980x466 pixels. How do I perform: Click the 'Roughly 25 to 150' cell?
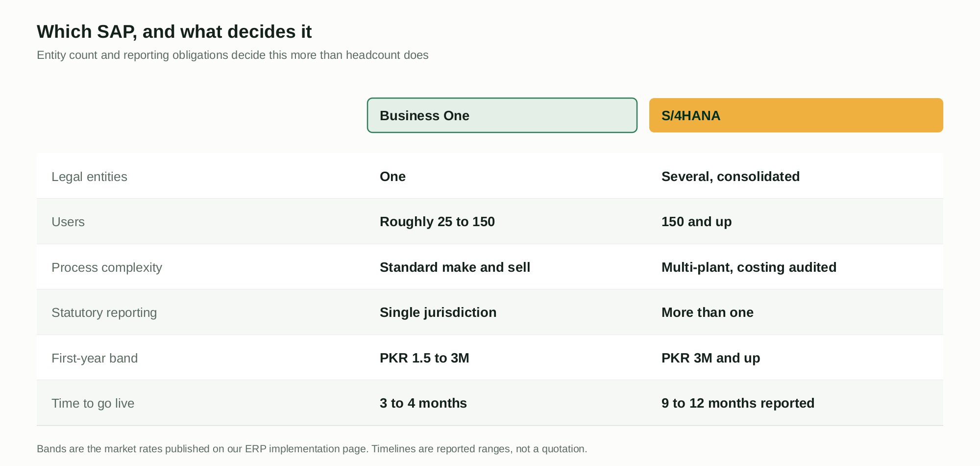[437, 222]
